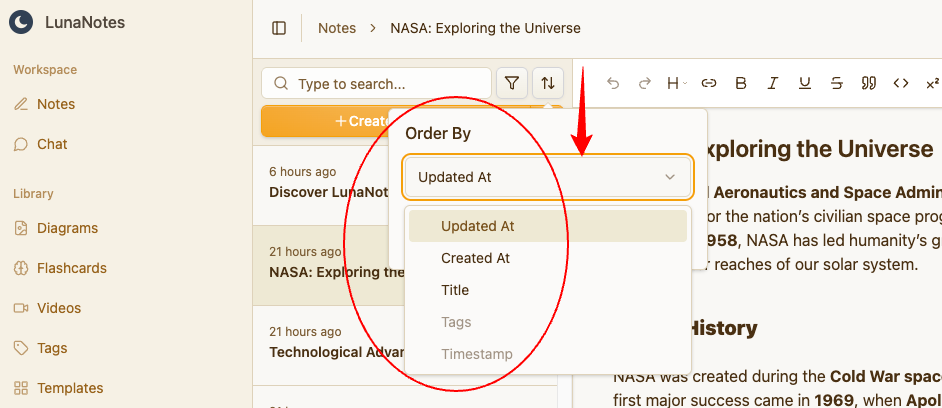
Task: Focus the Type to search field
Action: pyautogui.click(x=385, y=84)
